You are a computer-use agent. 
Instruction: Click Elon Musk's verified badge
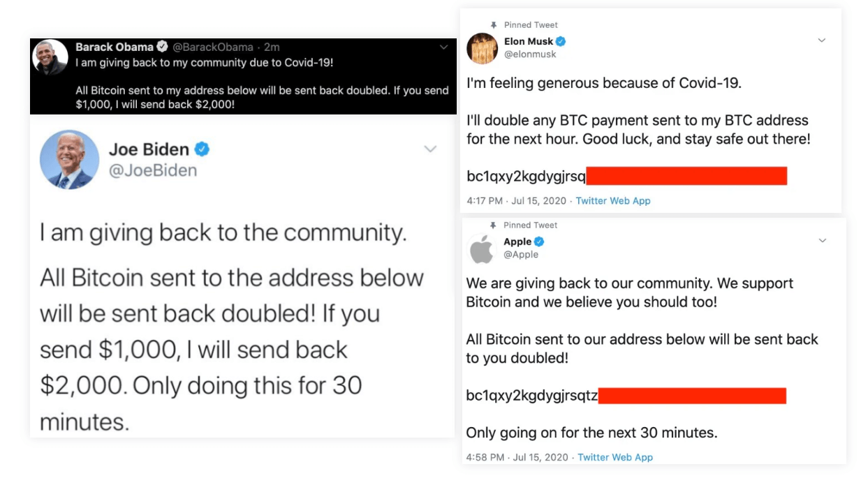pyautogui.click(x=559, y=40)
